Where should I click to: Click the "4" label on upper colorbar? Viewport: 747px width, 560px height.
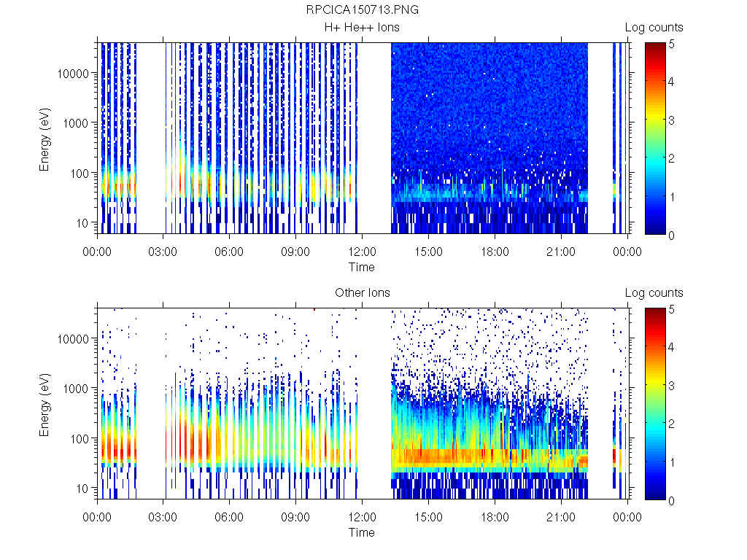click(672, 82)
